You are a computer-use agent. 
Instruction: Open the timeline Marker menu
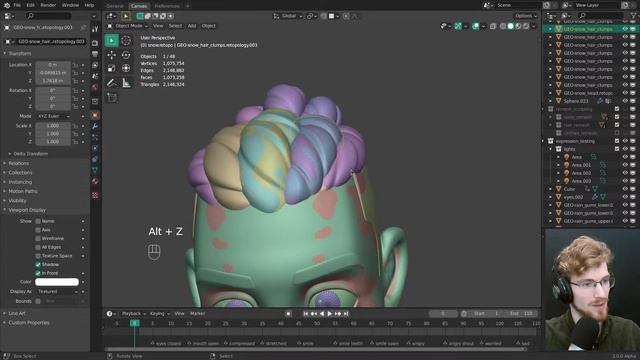coord(198,313)
